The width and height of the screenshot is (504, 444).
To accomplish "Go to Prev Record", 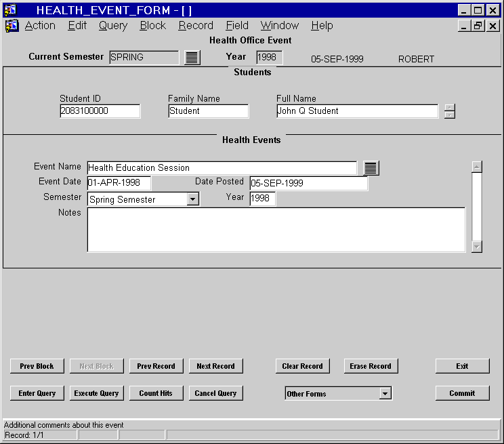I will click(156, 366).
